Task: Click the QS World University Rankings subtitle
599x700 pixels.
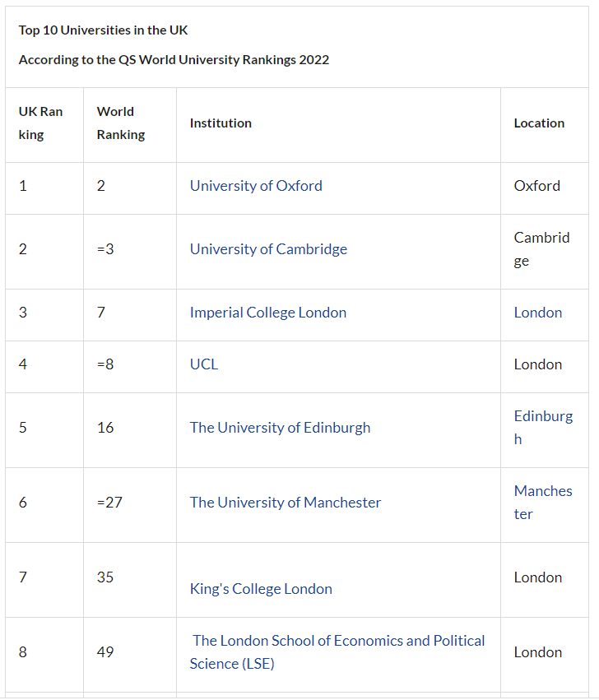Action: tap(174, 60)
